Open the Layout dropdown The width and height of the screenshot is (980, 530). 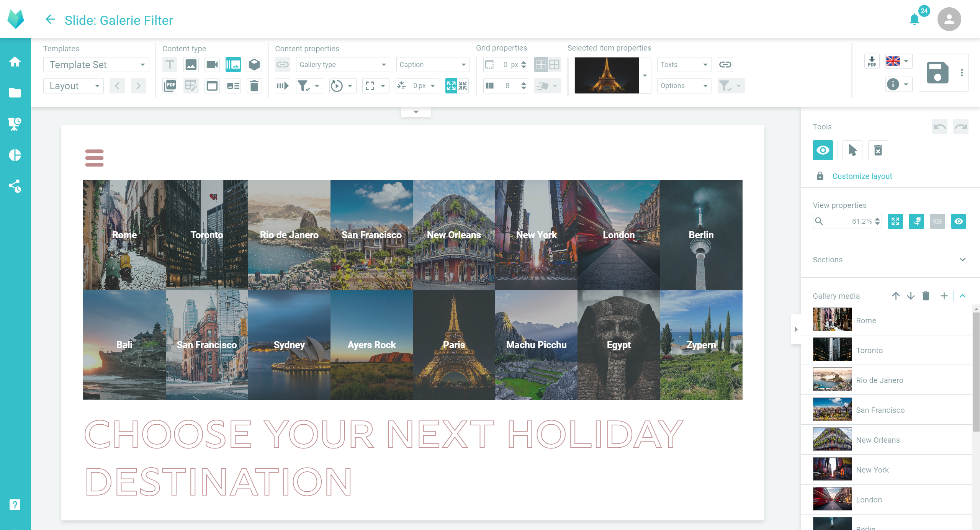coord(74,86)
